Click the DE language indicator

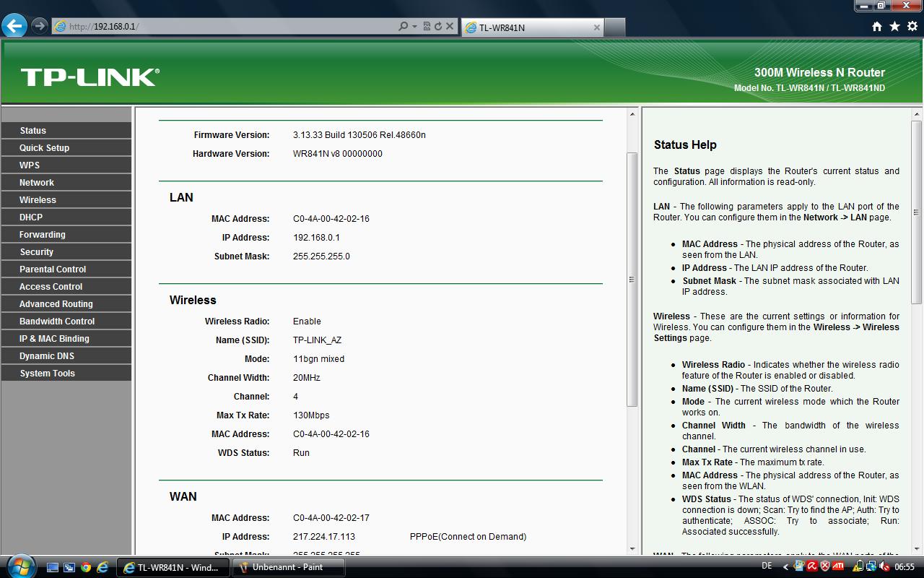click(x=767, y=566)
